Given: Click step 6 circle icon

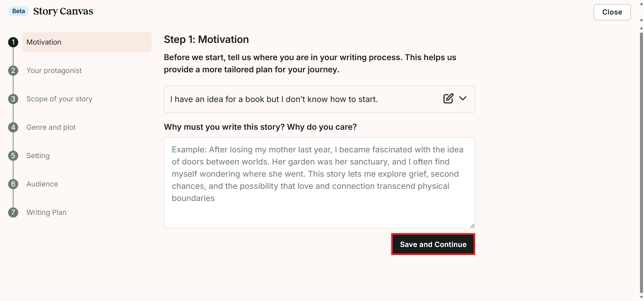Looking at the screenshot, I should point(13,184).
